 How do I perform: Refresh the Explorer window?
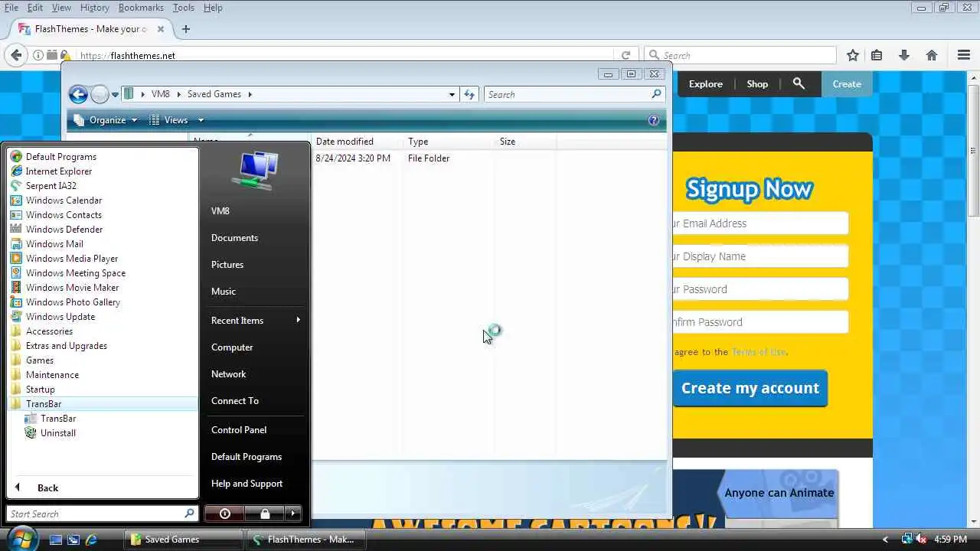(469, 94)
